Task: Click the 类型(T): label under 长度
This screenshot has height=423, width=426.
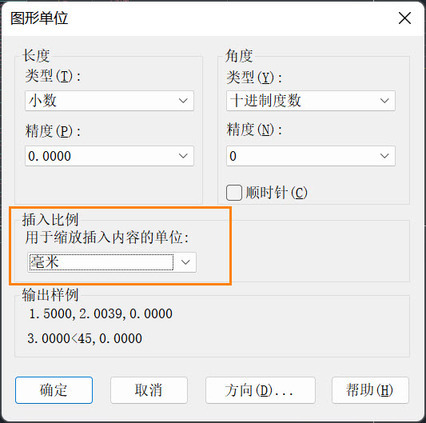Action: coord(53,76)
